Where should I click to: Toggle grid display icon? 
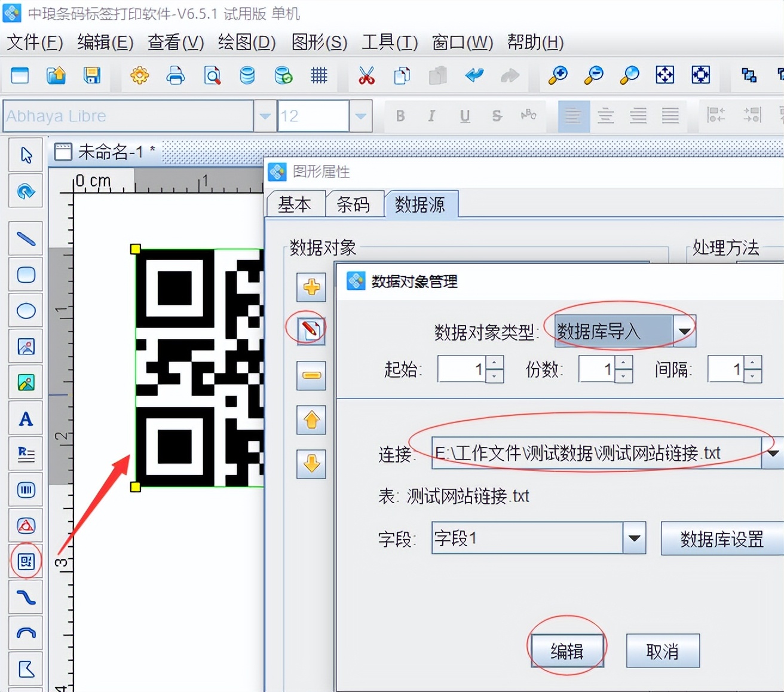(319, 75)
